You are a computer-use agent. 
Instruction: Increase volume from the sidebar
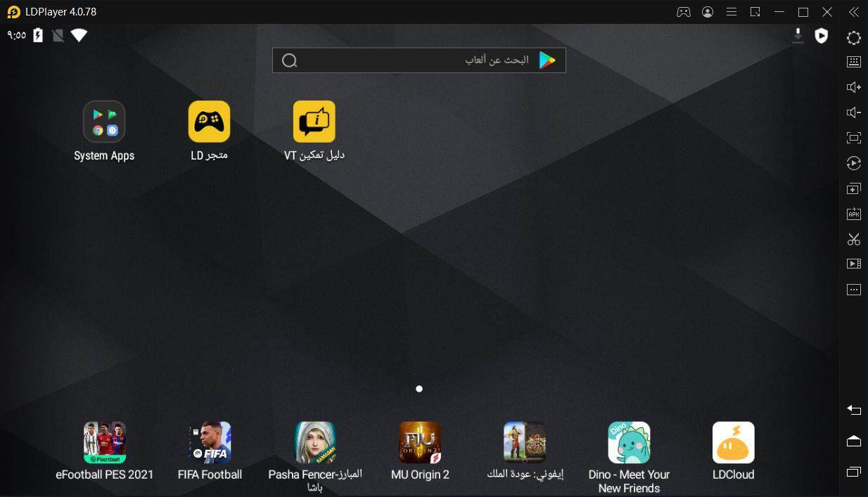click(x=854, y=87)
